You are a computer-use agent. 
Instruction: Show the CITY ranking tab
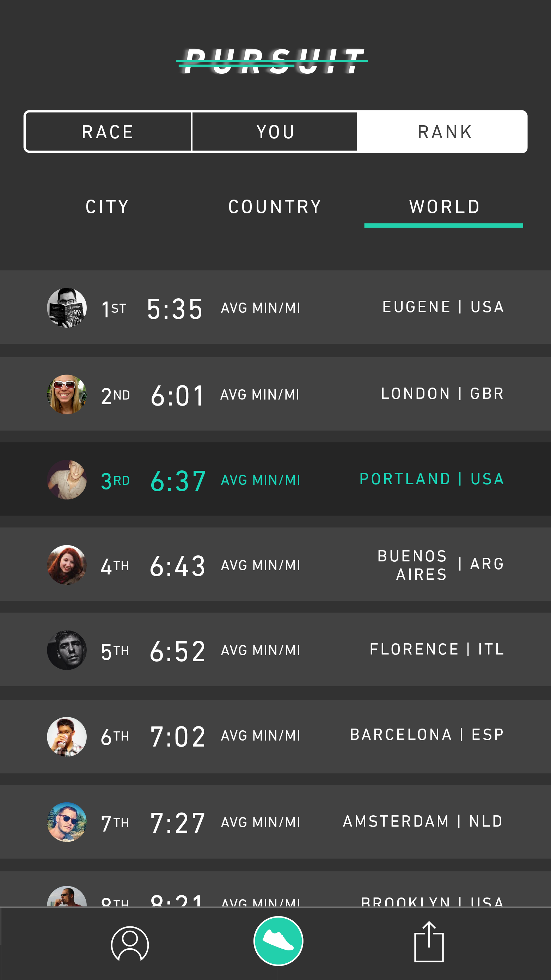click(107, 207)
